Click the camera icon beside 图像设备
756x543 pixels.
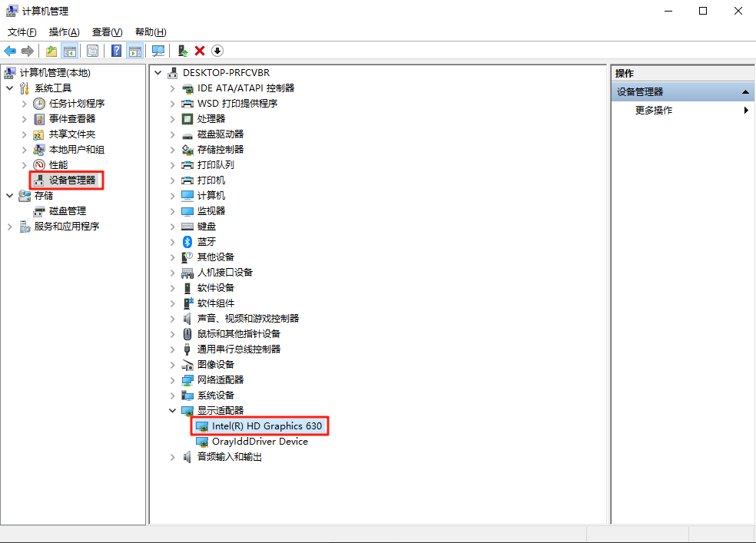point(187,365)
